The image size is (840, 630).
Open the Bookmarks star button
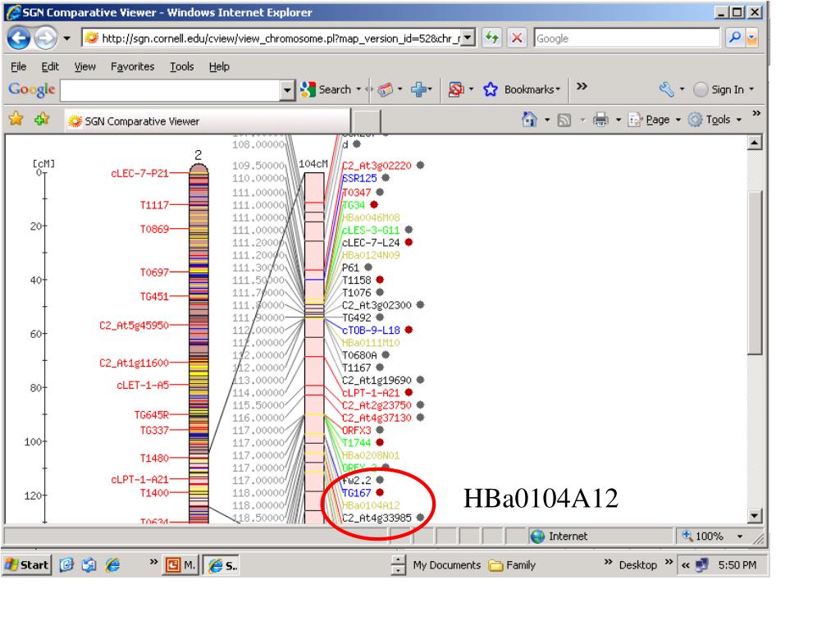click(521, 89)
